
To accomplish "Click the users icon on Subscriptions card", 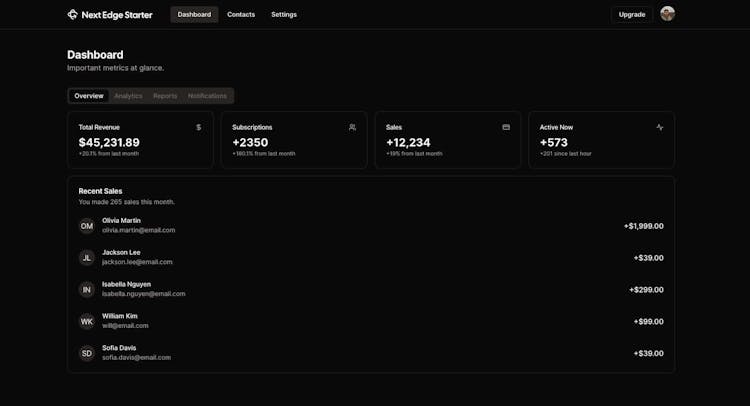I will 352,128.
